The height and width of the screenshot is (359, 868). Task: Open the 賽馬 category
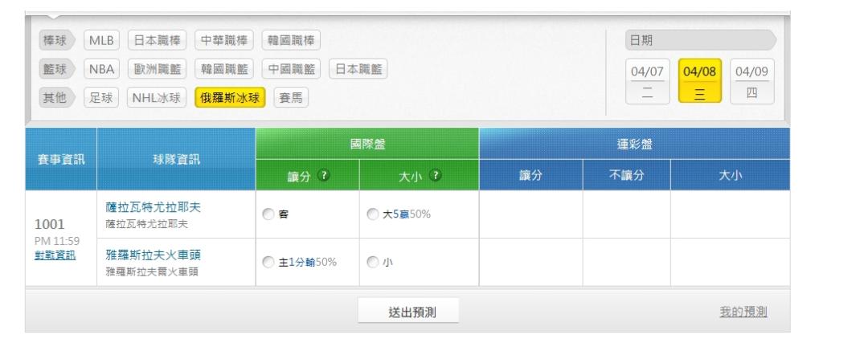[291, 98]
